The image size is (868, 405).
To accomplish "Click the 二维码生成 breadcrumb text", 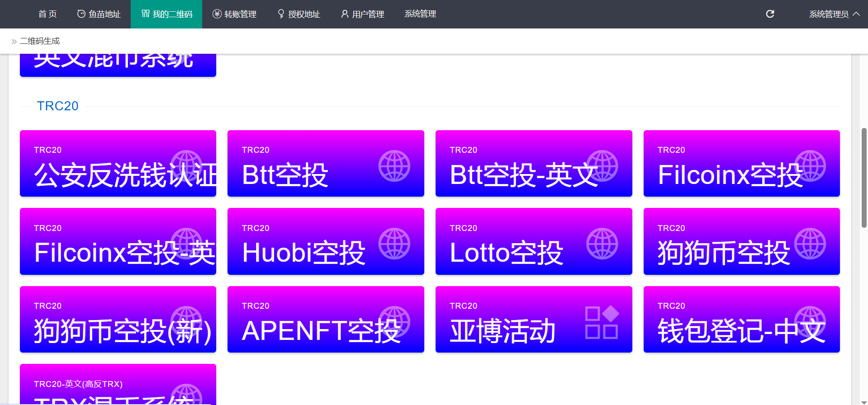I will (x=40, y=41).
